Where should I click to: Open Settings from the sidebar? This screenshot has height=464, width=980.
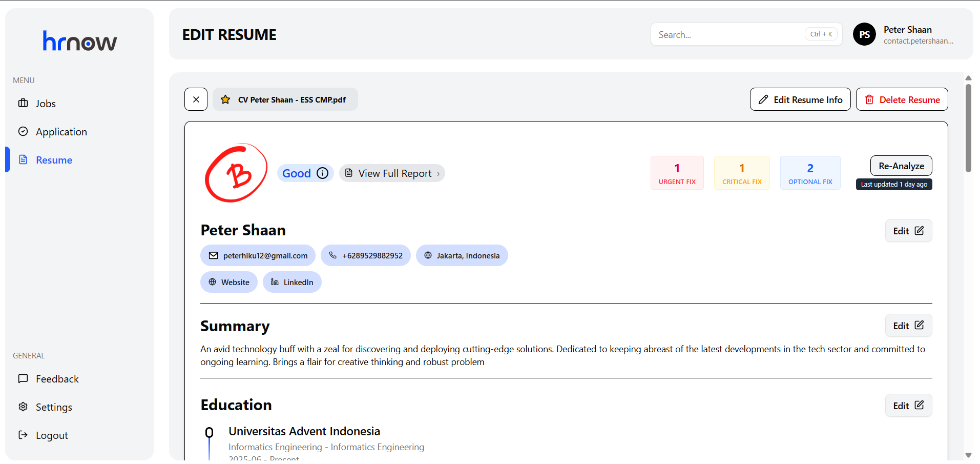[54, 407]
